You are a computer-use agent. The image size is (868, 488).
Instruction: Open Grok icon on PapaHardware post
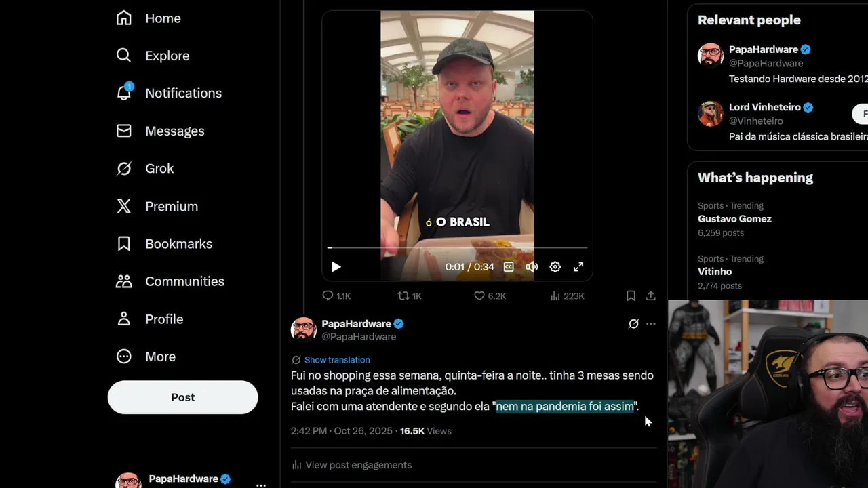click(633, 324)
